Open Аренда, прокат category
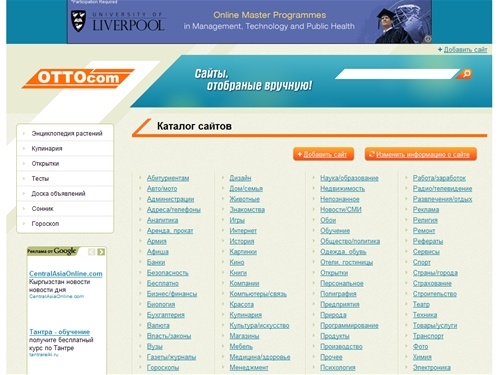The height and width of the screenshot is (375, 500). (170, 231)
